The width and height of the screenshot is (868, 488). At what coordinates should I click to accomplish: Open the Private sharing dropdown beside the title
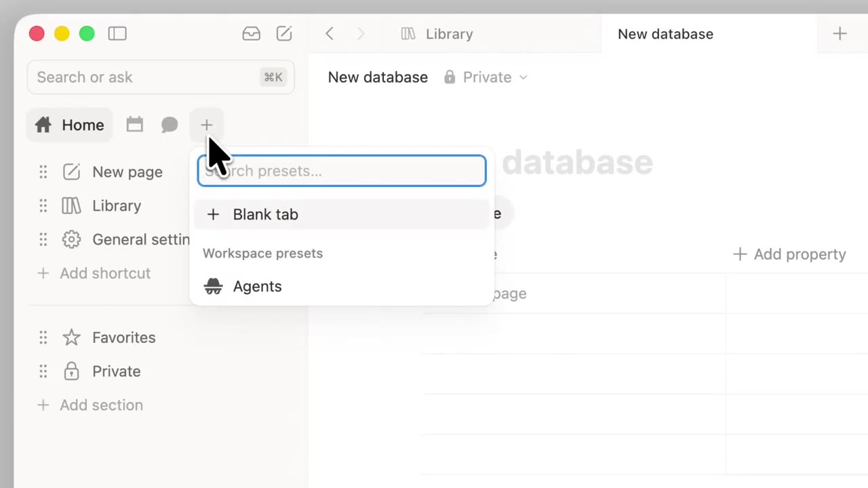486,77
